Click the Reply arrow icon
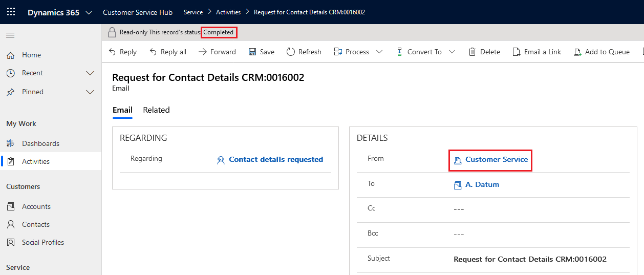This screenshot has height=275, width=644. (x=112, y=52)
